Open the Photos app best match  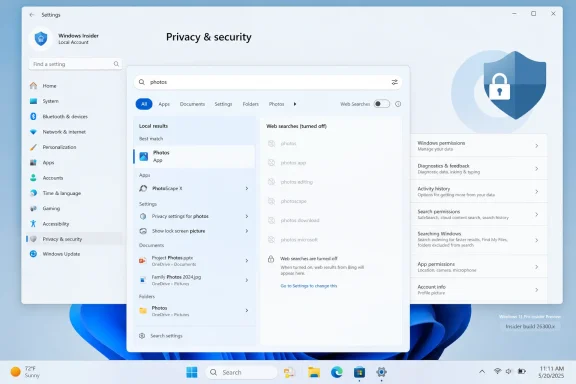pos(194,157)
